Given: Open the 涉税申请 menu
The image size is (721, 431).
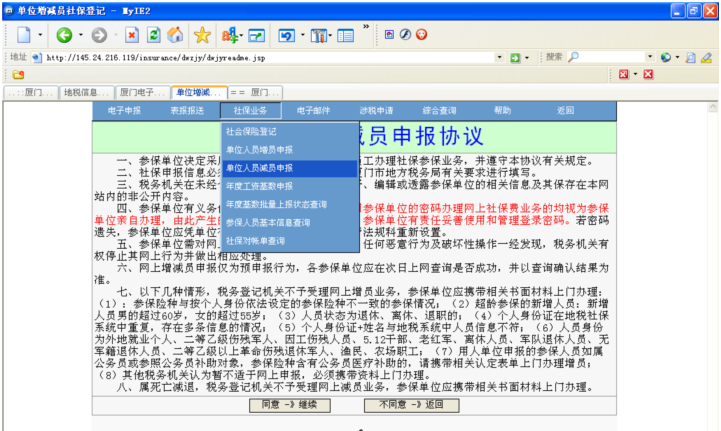Looking at the screenshot, I should [376, 111].
